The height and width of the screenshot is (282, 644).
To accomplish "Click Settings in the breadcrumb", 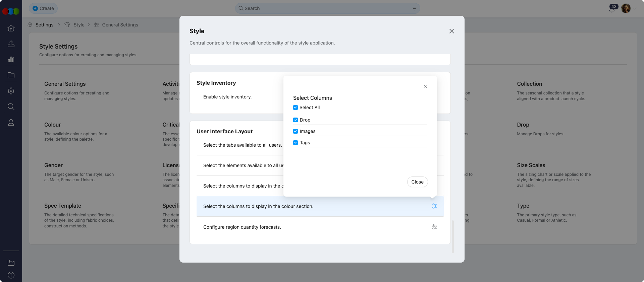I will pyautogui.click(x=44, y=25).
